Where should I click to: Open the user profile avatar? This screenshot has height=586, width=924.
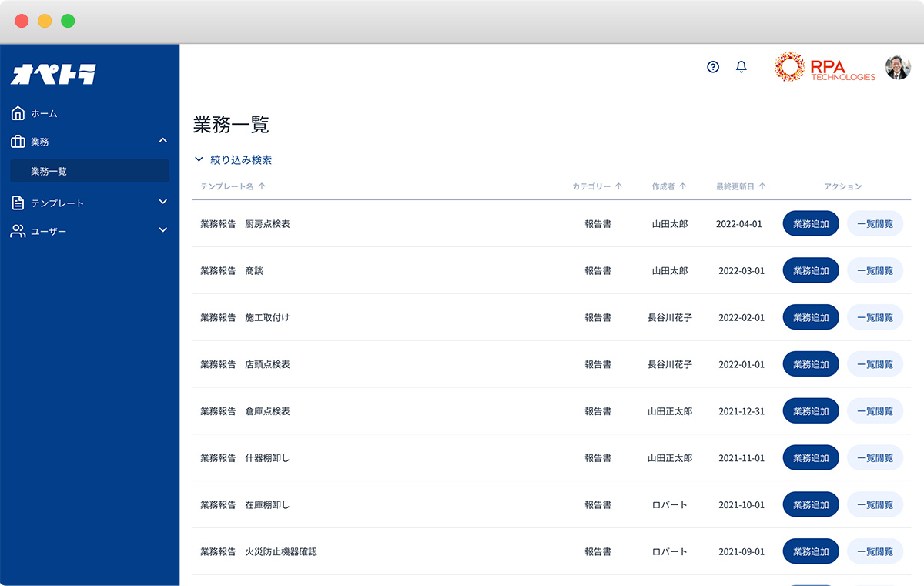click(x=898, y=68)
